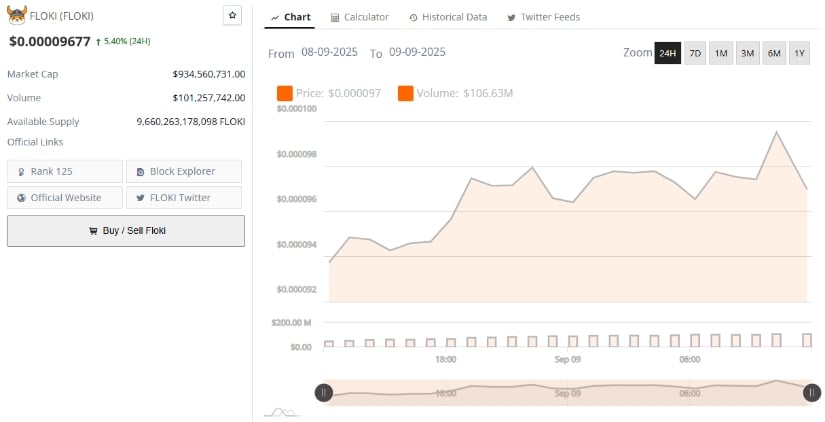Click the 06:00 axis label on the main chart
The height and width of the screenshot is (422, 825).
pyautogui.click(x=690, y=360)
